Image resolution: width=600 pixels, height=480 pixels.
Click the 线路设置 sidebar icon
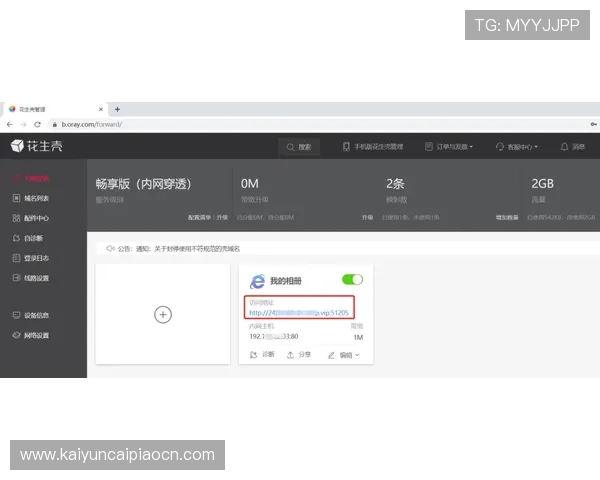coord(16,278)
